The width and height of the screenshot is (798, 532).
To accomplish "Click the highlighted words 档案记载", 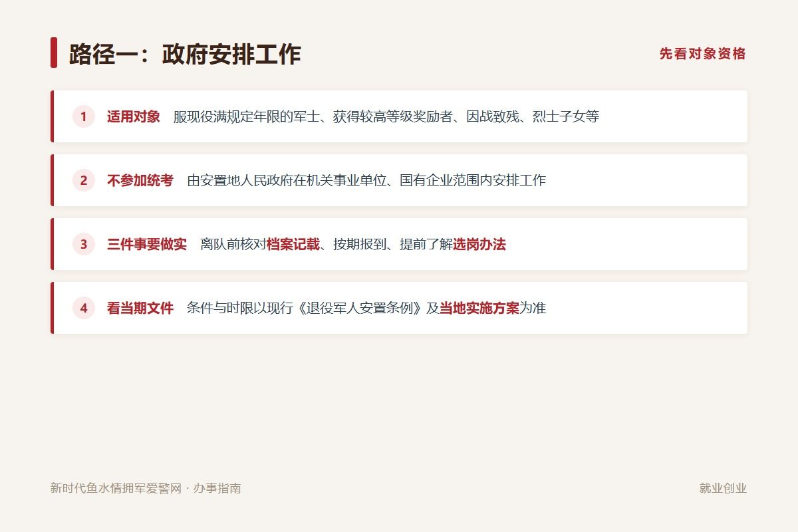I will pyautogui.click(x=293, y=244).
